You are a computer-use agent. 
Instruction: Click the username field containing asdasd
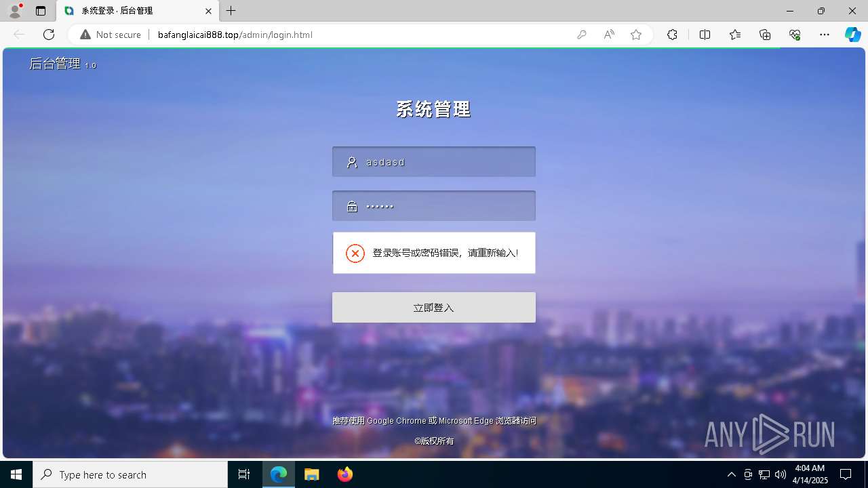434,162
